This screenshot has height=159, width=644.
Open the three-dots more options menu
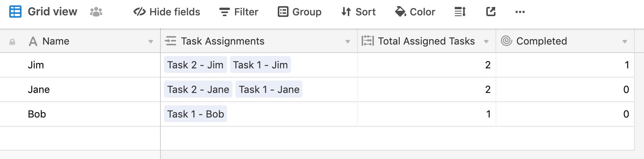[520, 12]
